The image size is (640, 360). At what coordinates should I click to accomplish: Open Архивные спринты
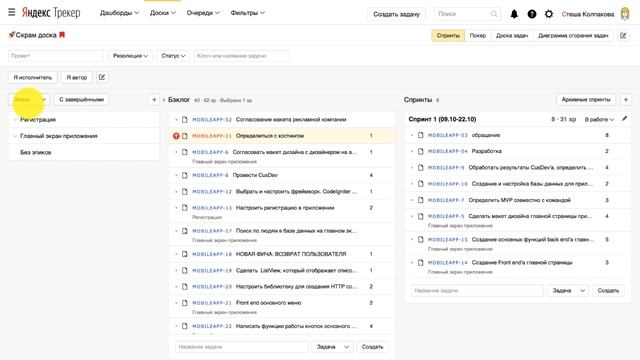tap(586, 100)
